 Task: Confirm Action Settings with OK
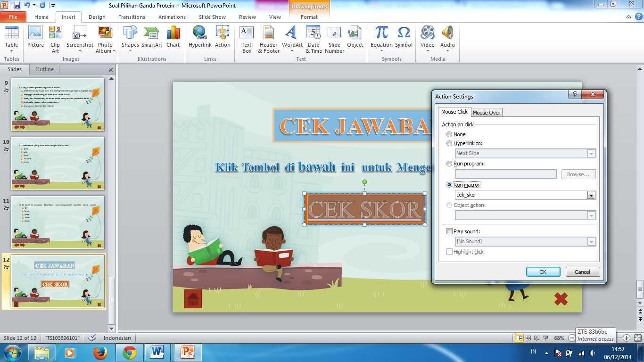click(x=543, y=271)
